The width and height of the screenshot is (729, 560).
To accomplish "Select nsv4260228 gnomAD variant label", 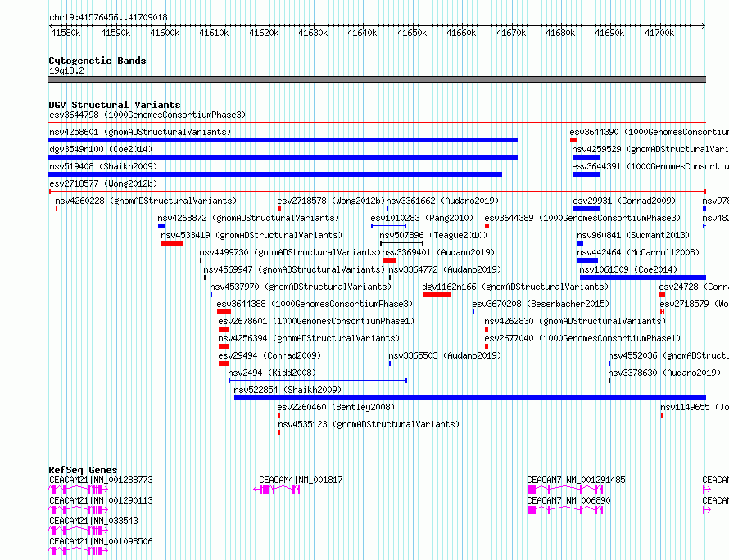I will tap(146, 201).
